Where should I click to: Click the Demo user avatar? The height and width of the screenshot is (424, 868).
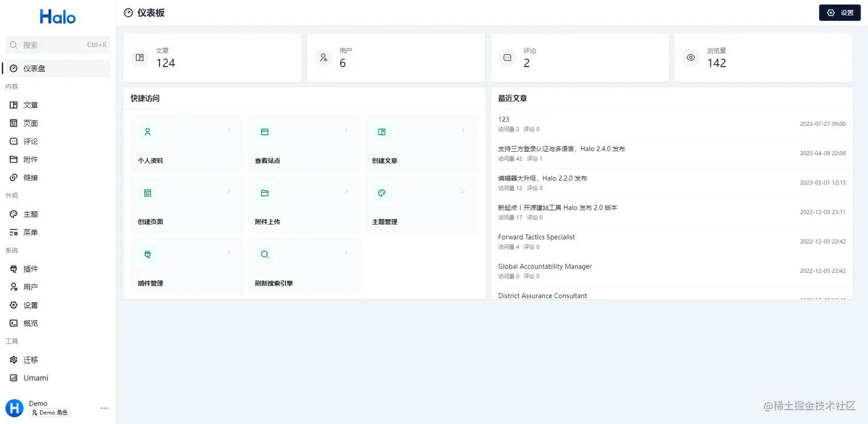point(14,408)
